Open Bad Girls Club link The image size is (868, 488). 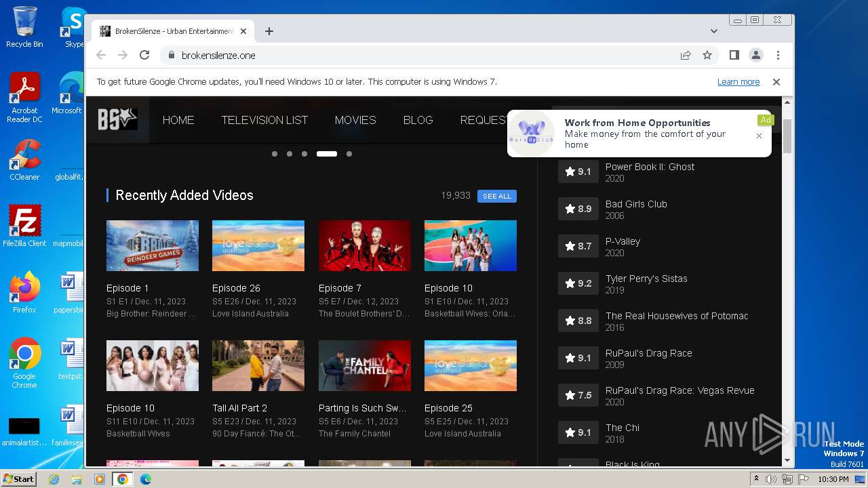tap(636, 204)
